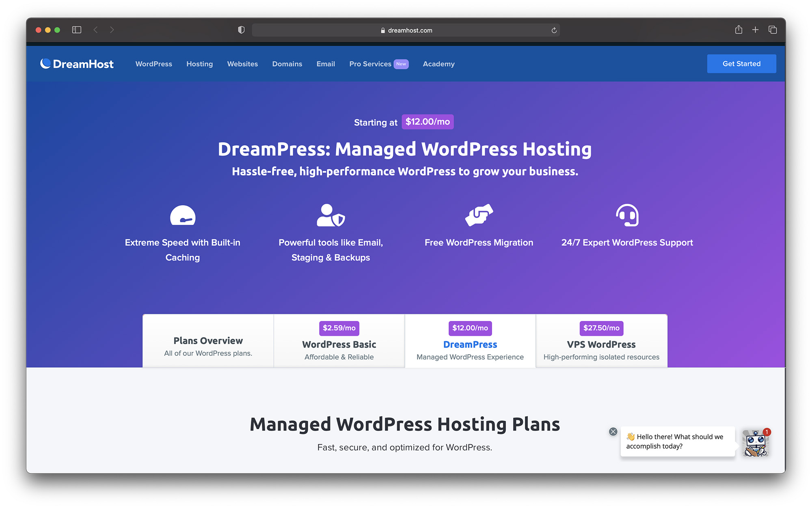This screenshot has height=508, width=812.
Task: Dismiss the chat greeting bubble
Action: pyautogui.click(x=613, y=432)
